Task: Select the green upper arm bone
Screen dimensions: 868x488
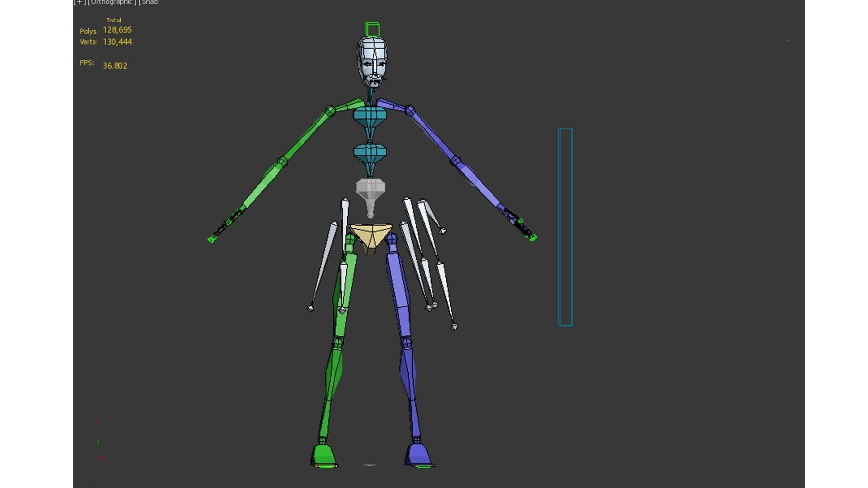Action: pyautogui.click(x=307, y=135)
